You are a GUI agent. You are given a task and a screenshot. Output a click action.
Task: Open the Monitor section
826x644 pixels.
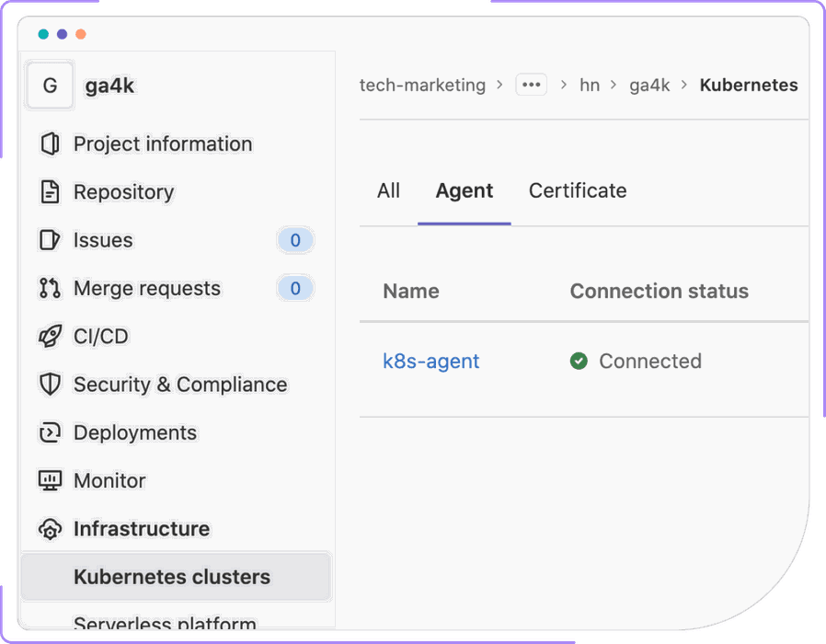click(109, 480)
